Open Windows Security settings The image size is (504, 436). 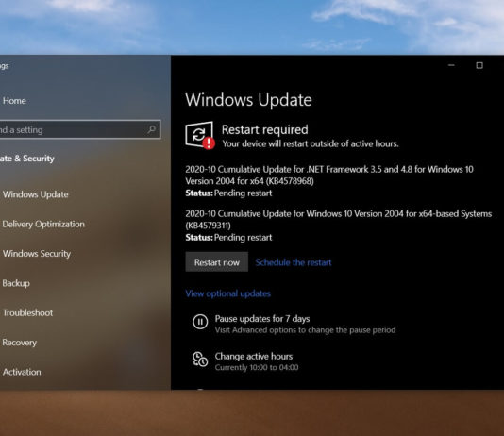pos(37,254)
